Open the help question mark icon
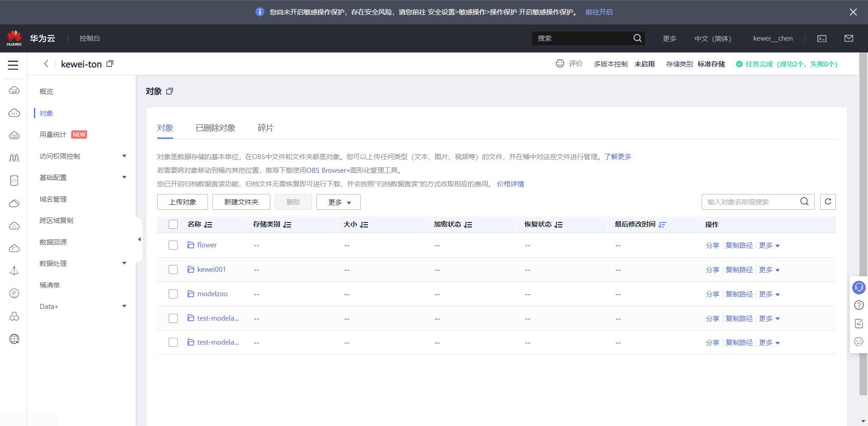Viewport: 868px width, 426px height. click(859, 305)
